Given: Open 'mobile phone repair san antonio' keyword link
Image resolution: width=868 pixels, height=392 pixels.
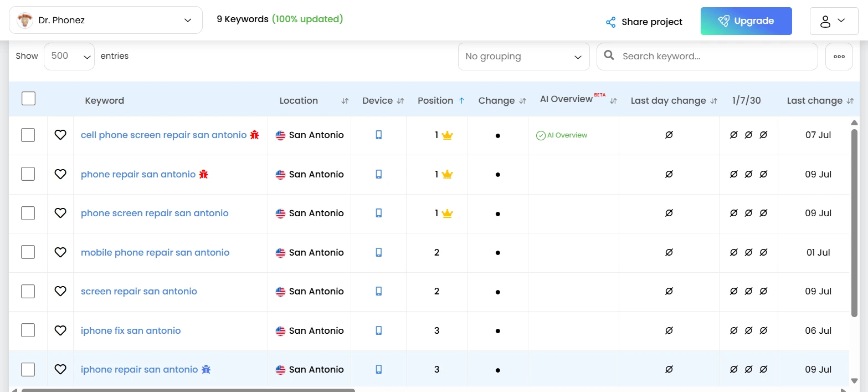Looking at the screenshot, I should coord(155,252).
